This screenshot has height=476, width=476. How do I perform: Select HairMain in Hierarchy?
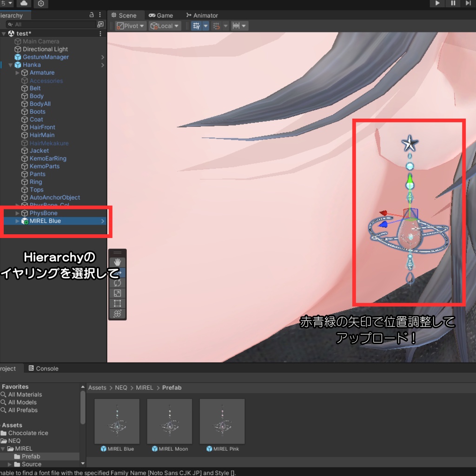tap(42, 135)
